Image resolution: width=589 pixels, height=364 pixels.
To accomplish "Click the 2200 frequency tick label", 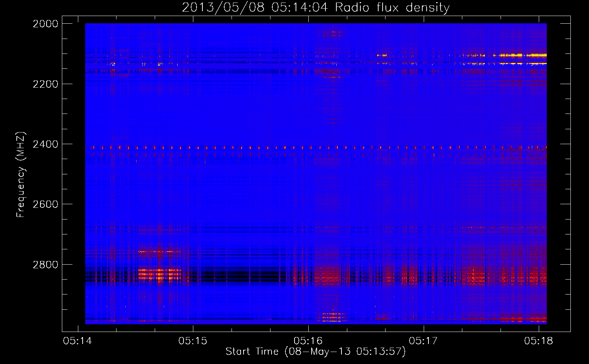I will (x=46, y=84).
